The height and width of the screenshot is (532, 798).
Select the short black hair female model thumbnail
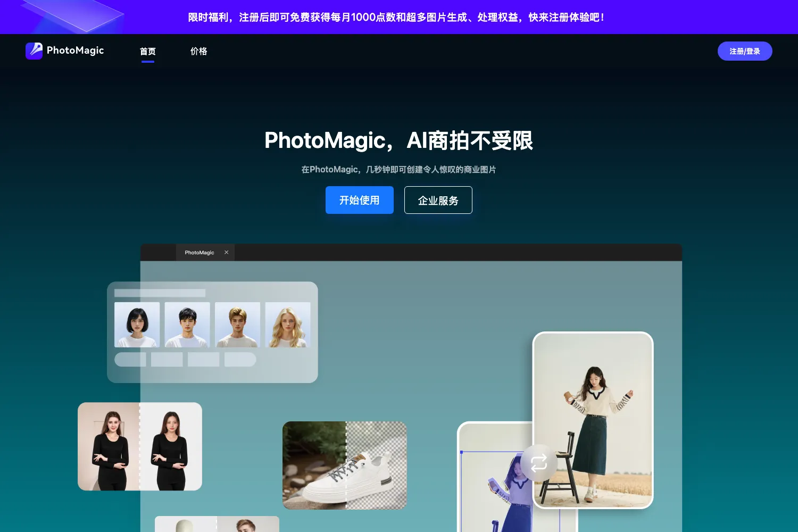click(x=137, y=325)
